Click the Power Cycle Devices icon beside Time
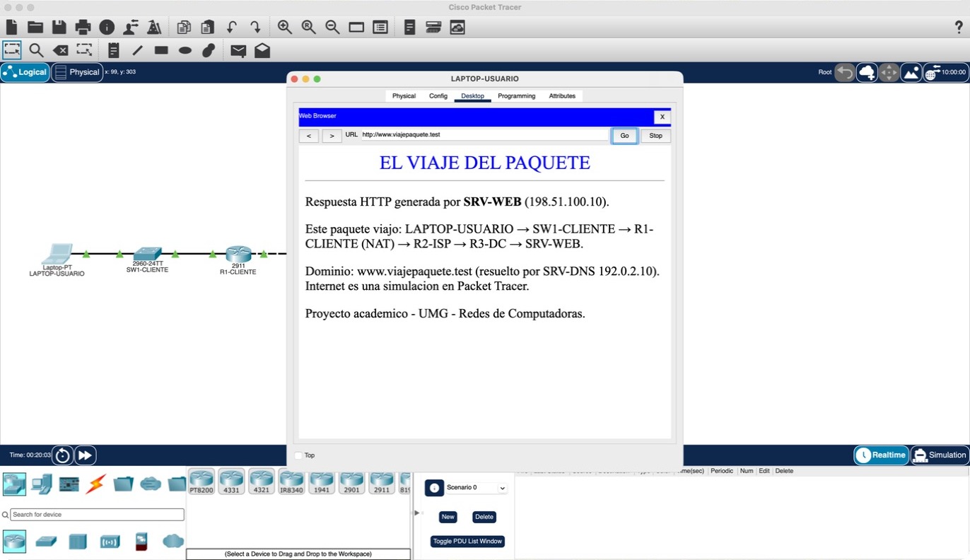 click(62, 455)
